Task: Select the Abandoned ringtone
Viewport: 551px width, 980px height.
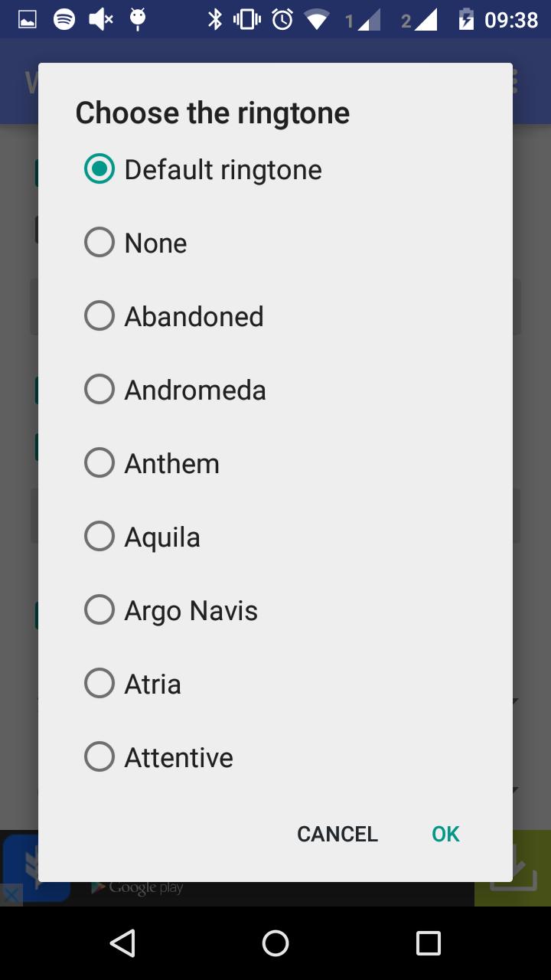Action: (99, 316)
